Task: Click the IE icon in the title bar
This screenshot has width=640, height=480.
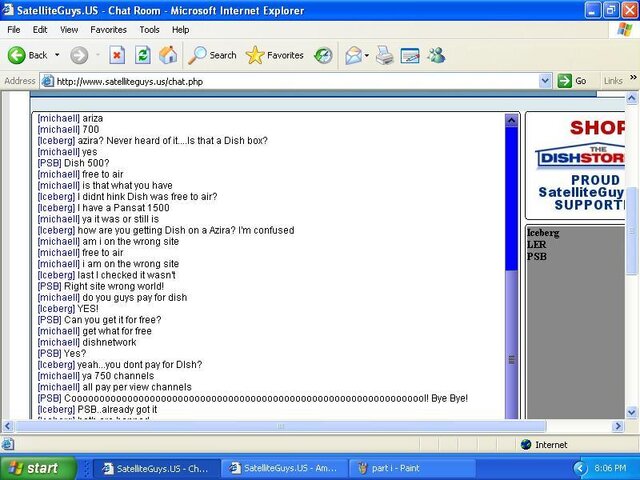Action: (8, 10)
